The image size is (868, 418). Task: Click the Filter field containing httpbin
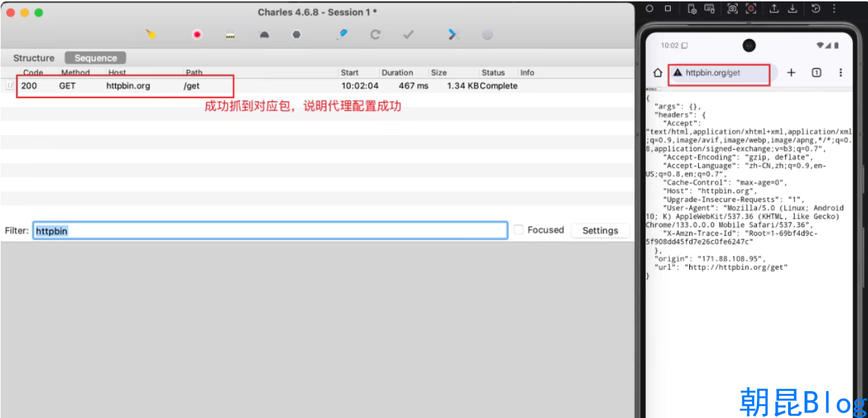click(270, 230)
